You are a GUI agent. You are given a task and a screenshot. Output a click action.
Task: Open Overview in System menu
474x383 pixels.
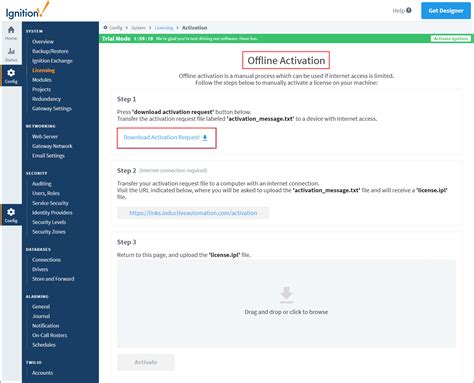(x=43, y=42)
